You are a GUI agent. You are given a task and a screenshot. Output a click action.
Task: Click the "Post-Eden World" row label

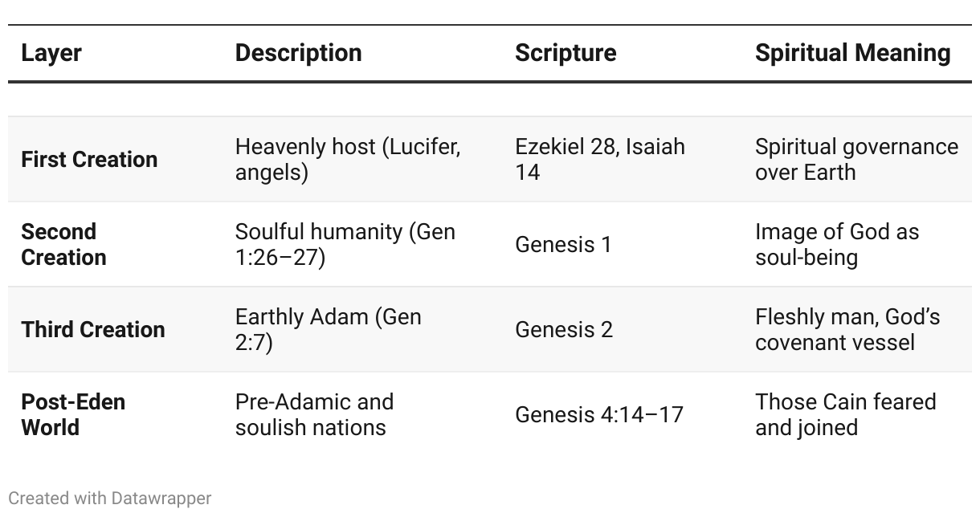(73, 414)
